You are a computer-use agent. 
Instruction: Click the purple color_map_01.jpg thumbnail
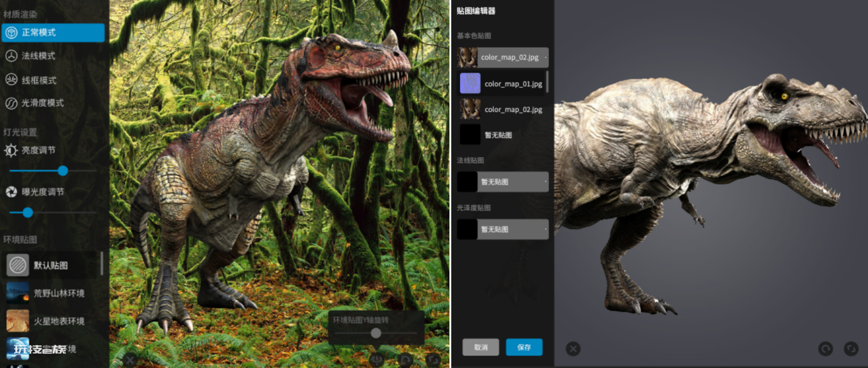tap(470, 84)
